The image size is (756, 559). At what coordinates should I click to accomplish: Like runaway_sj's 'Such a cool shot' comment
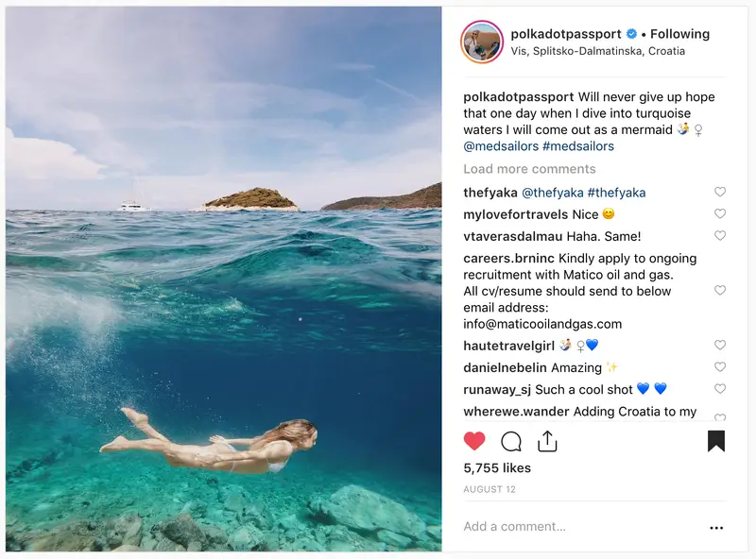tap(720, 388)
